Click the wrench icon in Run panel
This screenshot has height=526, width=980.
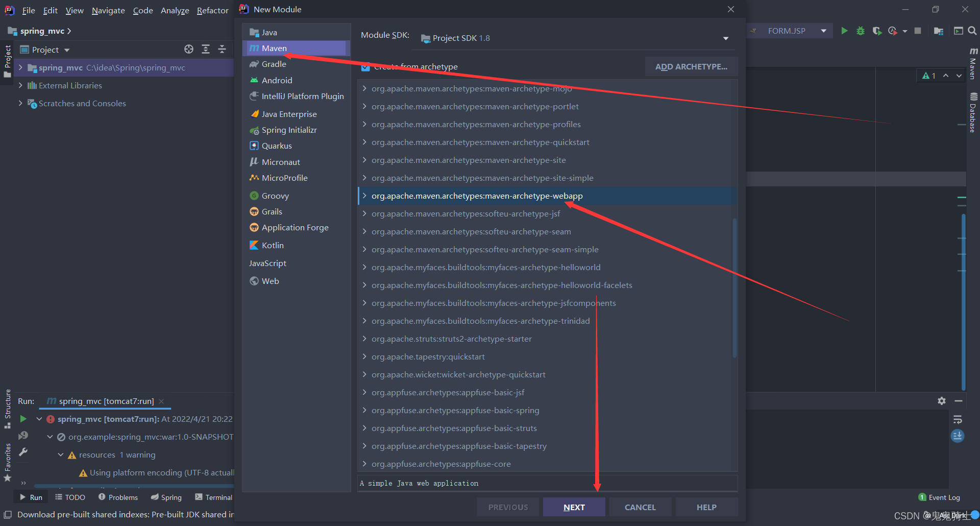23,452
